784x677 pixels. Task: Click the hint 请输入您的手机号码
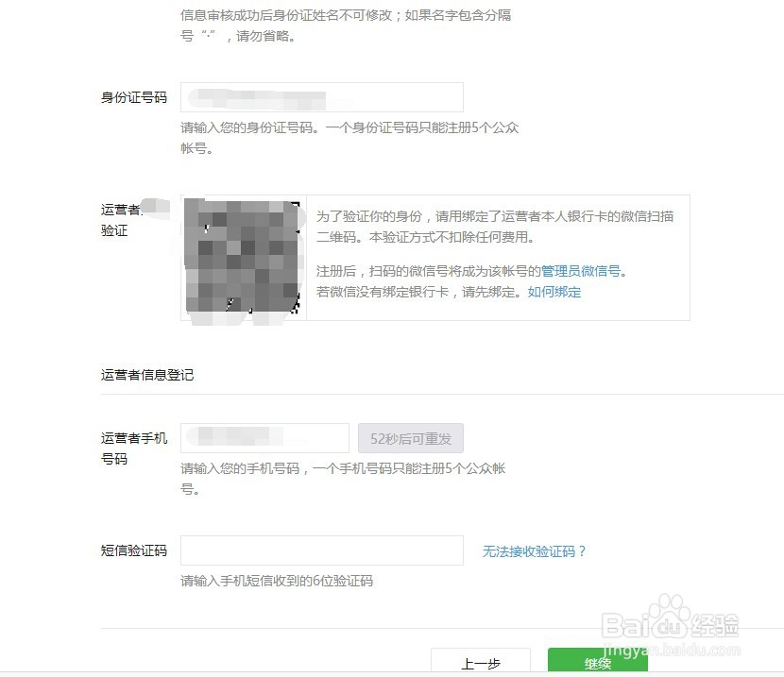(240, 468)
